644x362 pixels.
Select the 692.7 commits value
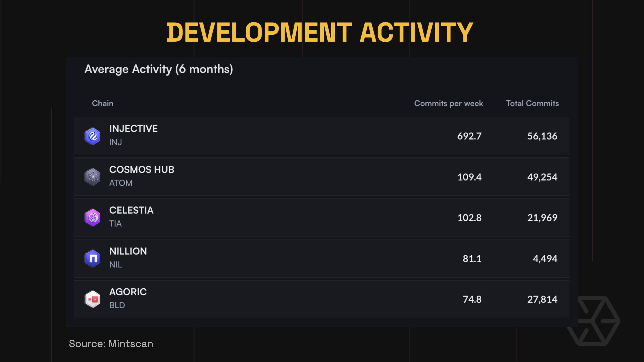click(469, 136)
